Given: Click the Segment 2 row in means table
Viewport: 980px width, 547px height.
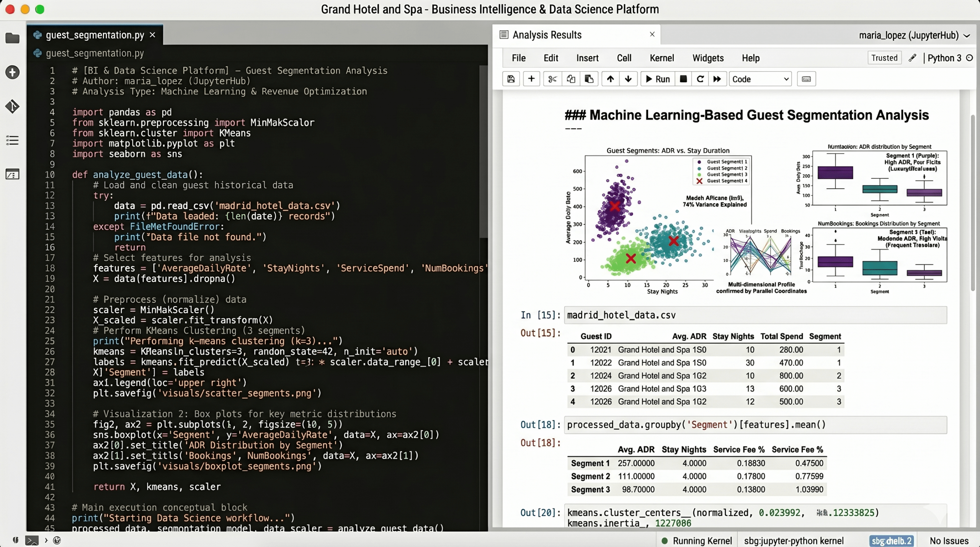Looking at the screenshot, I should 697,477.
